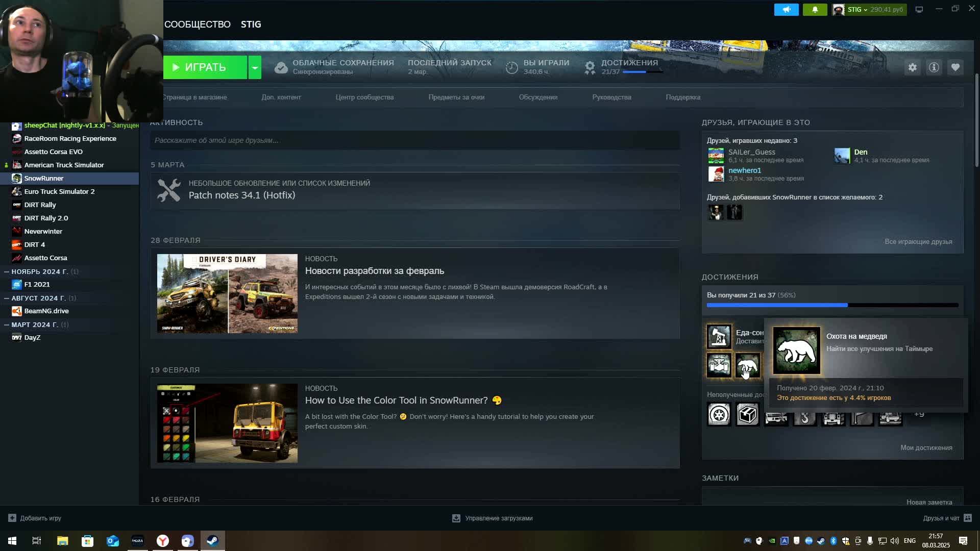Screen dimensions: 980x551
Task: Open Den's friend avatar
Action: pos(842,156)
